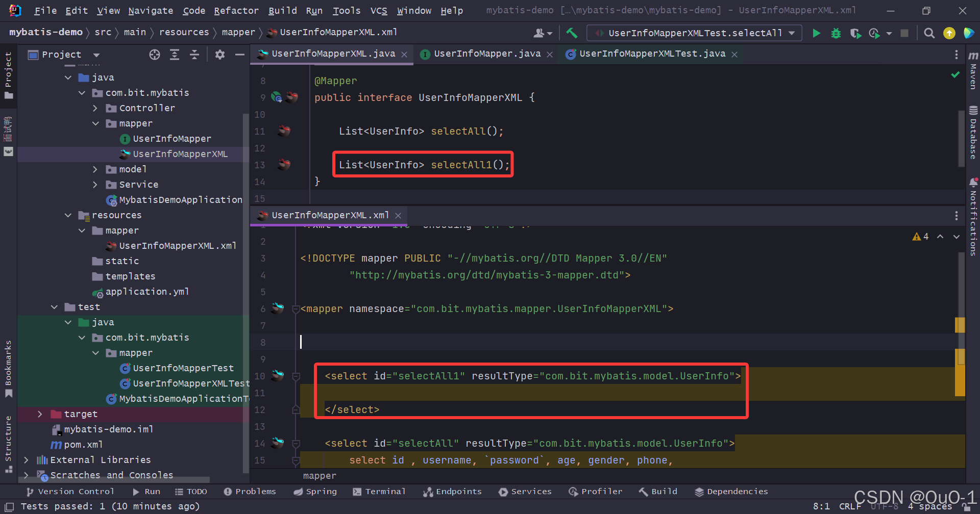Open run configuration dropdown

694,33
